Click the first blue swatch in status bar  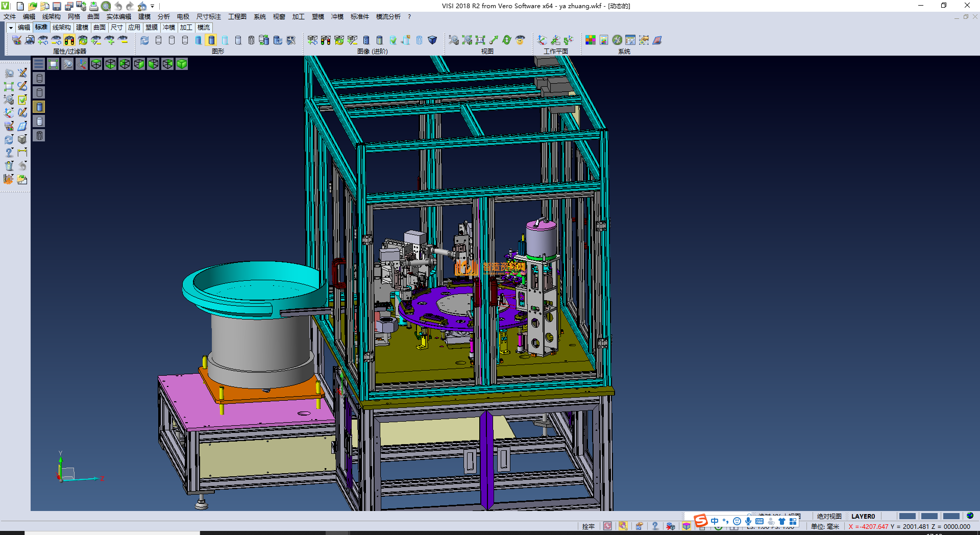pos(907,516)
